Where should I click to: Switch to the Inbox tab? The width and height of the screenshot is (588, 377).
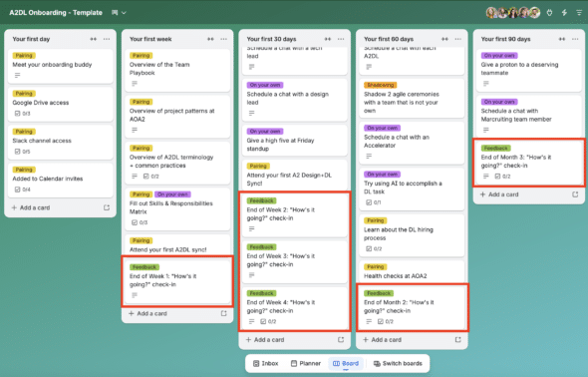point(266,363)
